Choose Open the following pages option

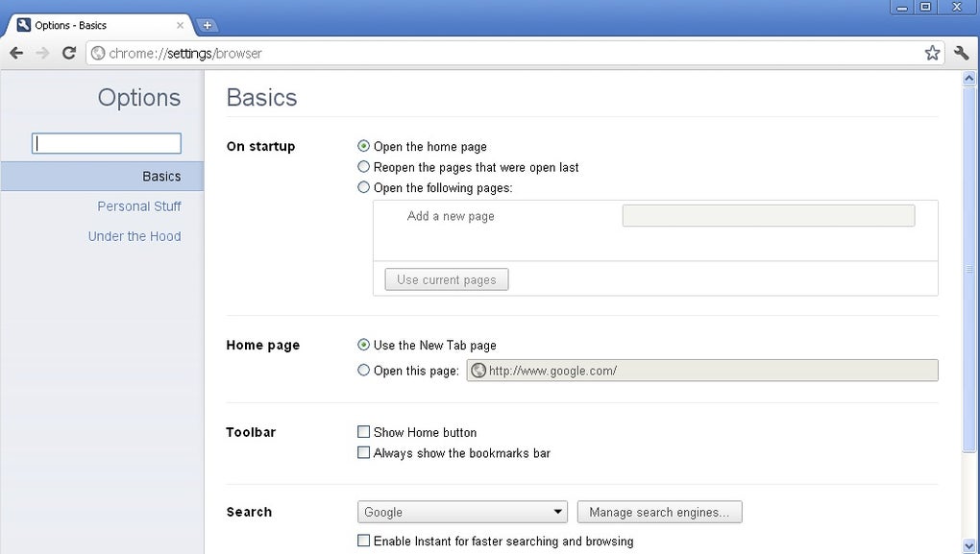tap(363, 187)
